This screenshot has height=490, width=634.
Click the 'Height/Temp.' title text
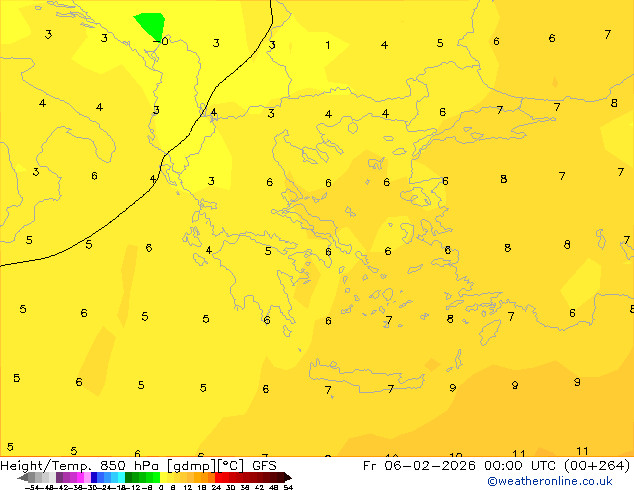pos(46,466)
